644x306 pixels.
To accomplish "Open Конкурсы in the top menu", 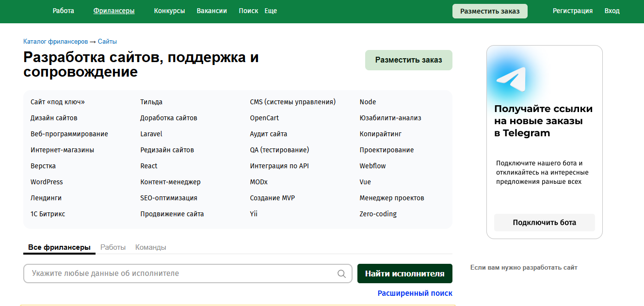I will [x=169, y=11].
